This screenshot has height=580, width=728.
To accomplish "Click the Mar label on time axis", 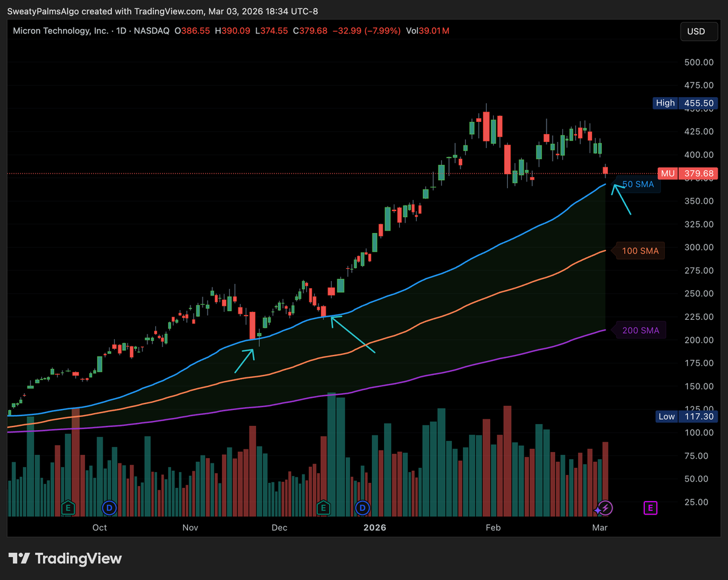I will (600, 527).
